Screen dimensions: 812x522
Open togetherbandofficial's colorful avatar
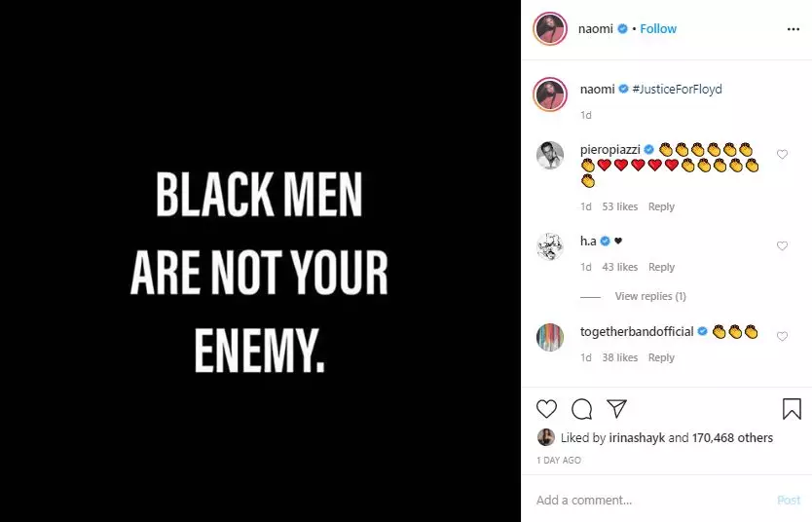550,338
